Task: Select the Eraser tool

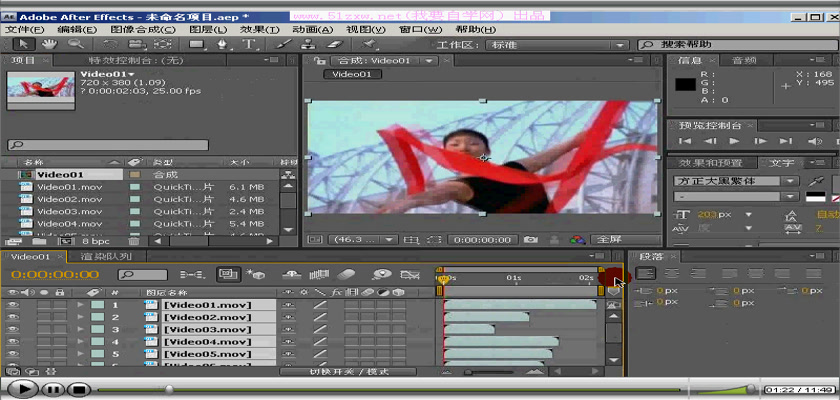Action: click(x=334, y=44)
